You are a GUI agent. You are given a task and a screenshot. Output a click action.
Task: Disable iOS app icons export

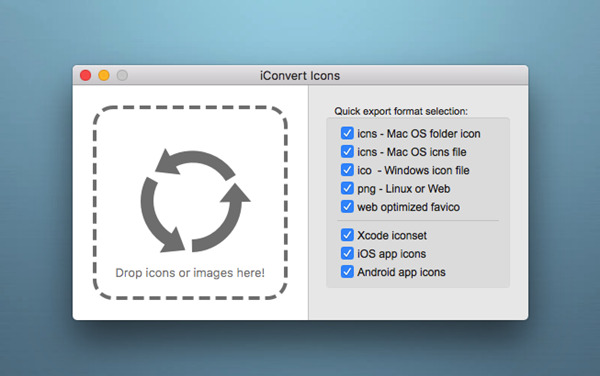pyautogui.click(x=347, y=253)
